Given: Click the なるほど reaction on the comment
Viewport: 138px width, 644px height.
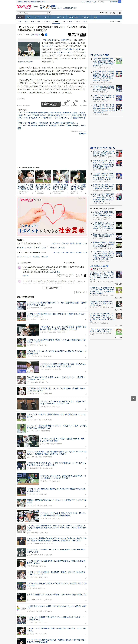Looking at the screenshot, I should tap(70, 276).
